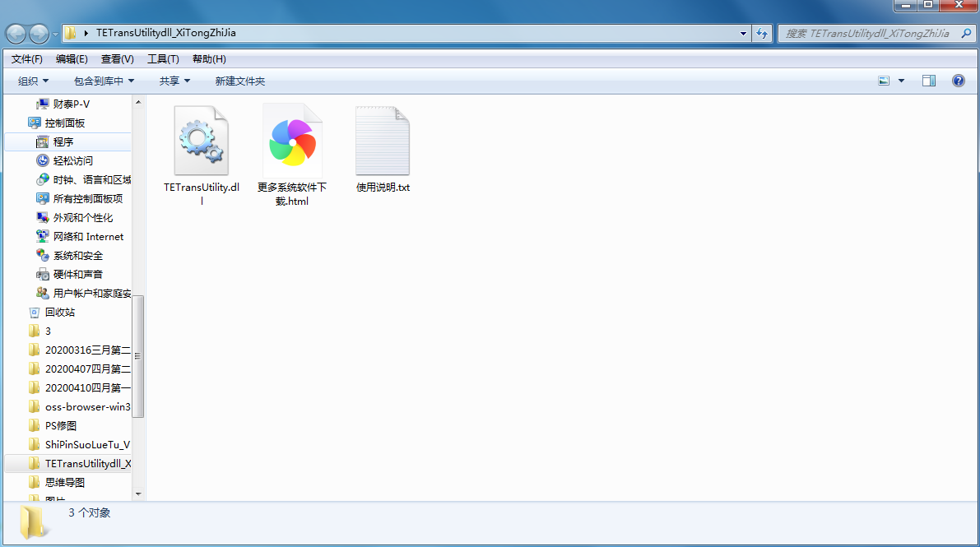Click the search magnifier icon
Viewport: 980px width, 547px height.
(x=966, y=33)
